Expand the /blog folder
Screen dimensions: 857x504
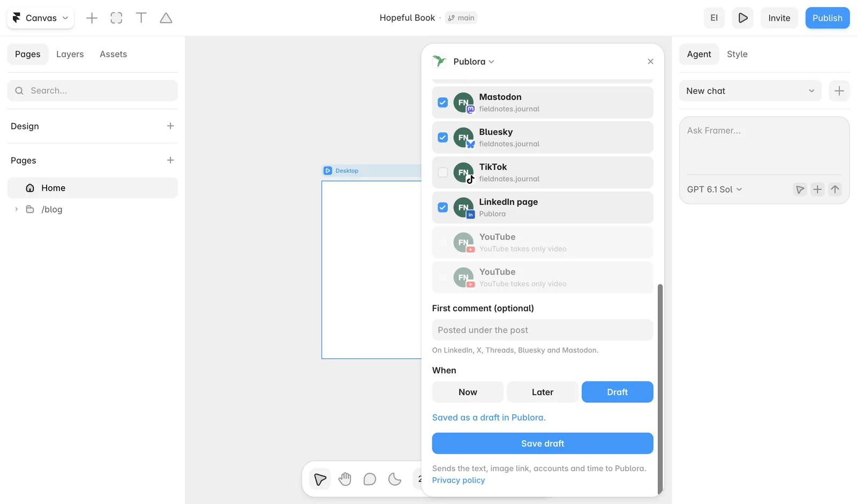tap(16, 209)
